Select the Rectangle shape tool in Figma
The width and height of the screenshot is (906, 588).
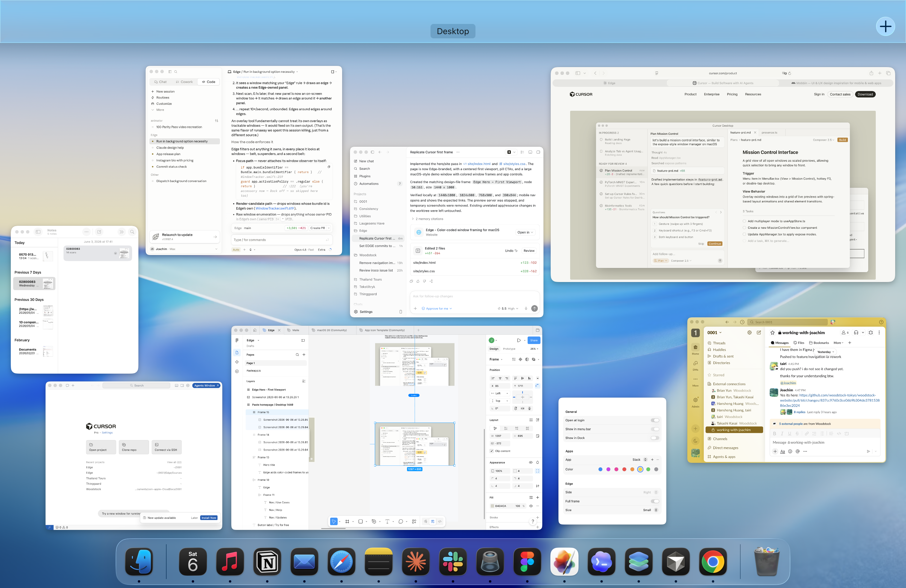pos(360,522)
